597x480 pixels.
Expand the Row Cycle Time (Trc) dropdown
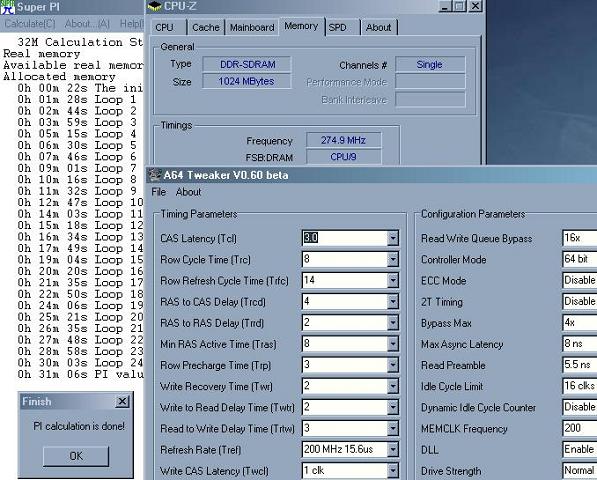click(392, 260)
